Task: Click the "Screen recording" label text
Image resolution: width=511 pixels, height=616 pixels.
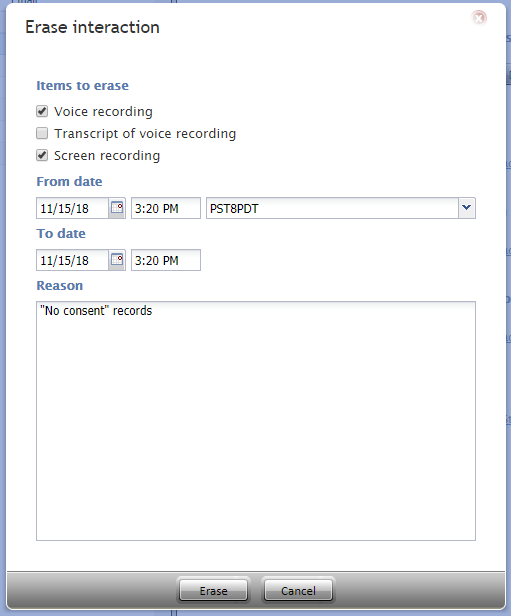Action: coord(107,156)
